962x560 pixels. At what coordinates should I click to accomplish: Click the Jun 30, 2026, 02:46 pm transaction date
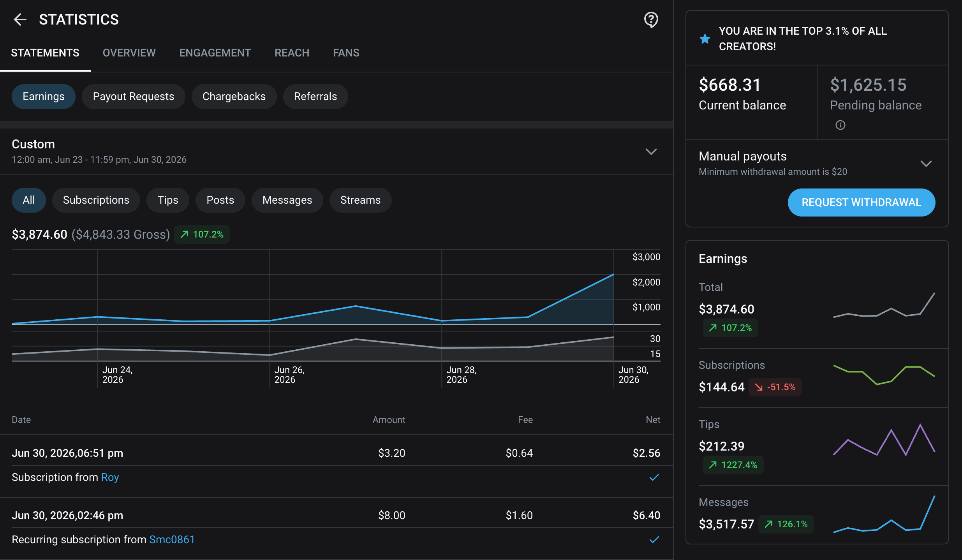click(67, 515)
